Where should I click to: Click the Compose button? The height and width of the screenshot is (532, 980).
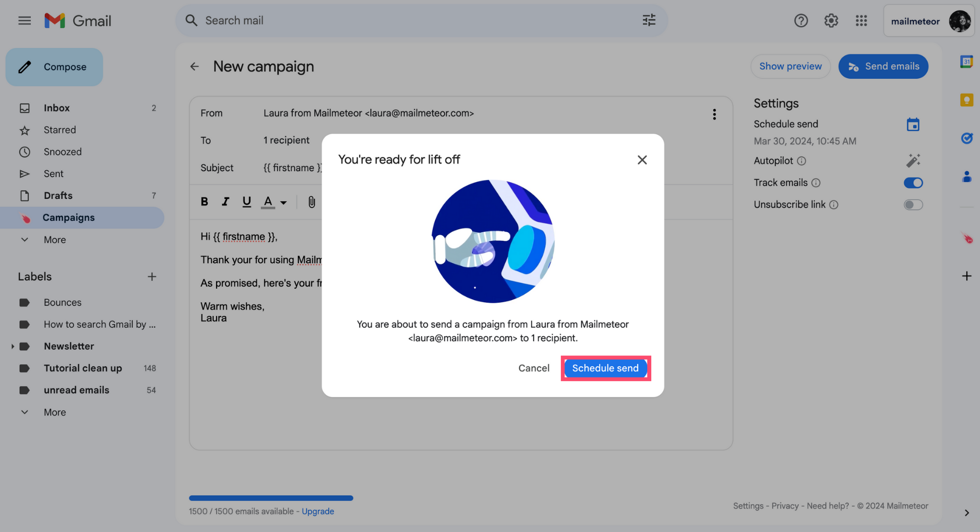(55, 67)
